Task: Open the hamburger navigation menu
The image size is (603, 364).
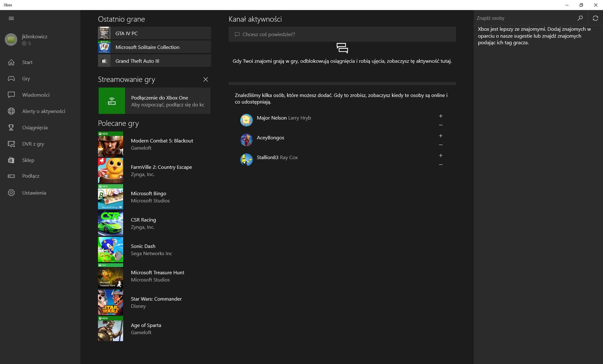Action: 11,19
